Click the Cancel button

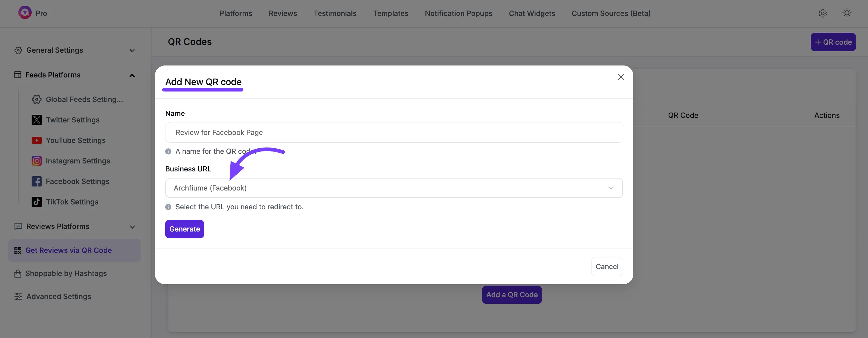click(x=607, y=267)
